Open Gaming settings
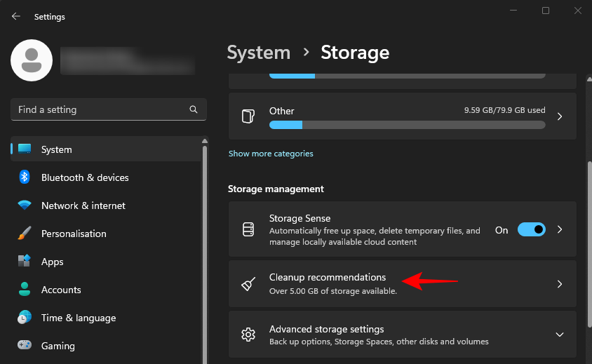The image size is (592, 364). [x=58, y=346]
